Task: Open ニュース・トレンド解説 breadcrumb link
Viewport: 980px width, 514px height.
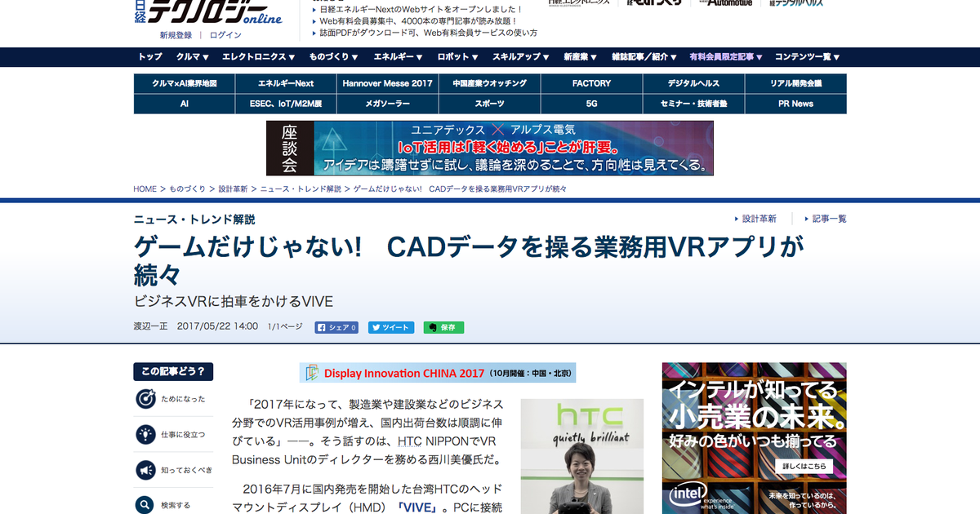Action: pos(301,188)
